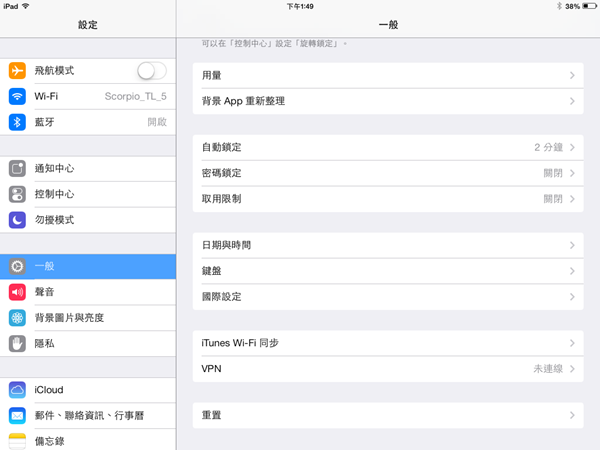Image resolution: width=600 pixels, height=450 pixels.
Task: Select iCloud in the settings sidebar
Action: (88, 390)
